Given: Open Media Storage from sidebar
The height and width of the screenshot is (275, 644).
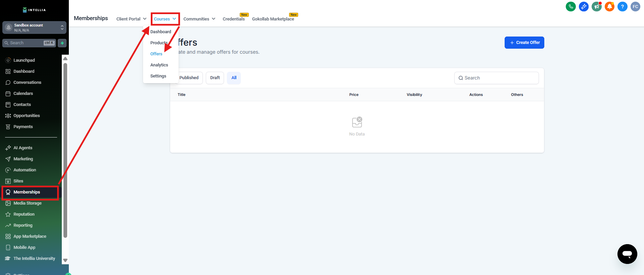Looking at the screenshot, I should (x=27, y=203).
